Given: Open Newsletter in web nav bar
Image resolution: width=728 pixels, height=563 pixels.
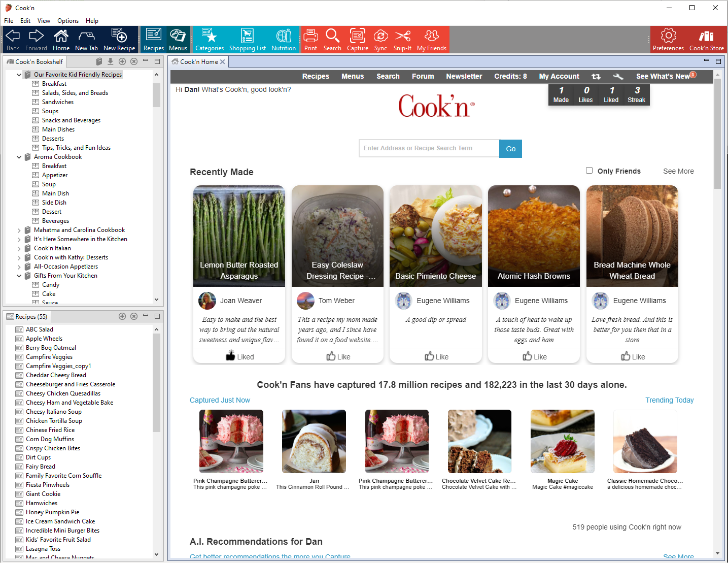Looking at the screenshot, I should [464, 76].
